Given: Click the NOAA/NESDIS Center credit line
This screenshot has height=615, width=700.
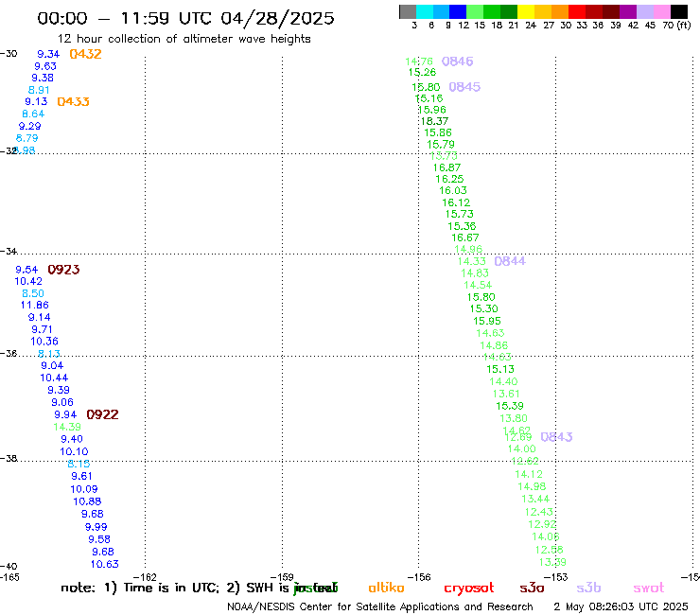Looking at the screenshot, I should [380, 607].
